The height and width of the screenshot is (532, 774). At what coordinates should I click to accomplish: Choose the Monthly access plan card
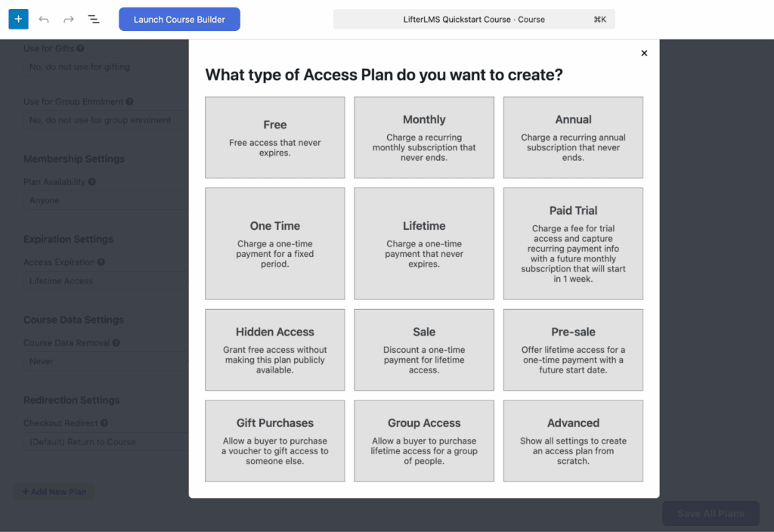pos(424,138)
